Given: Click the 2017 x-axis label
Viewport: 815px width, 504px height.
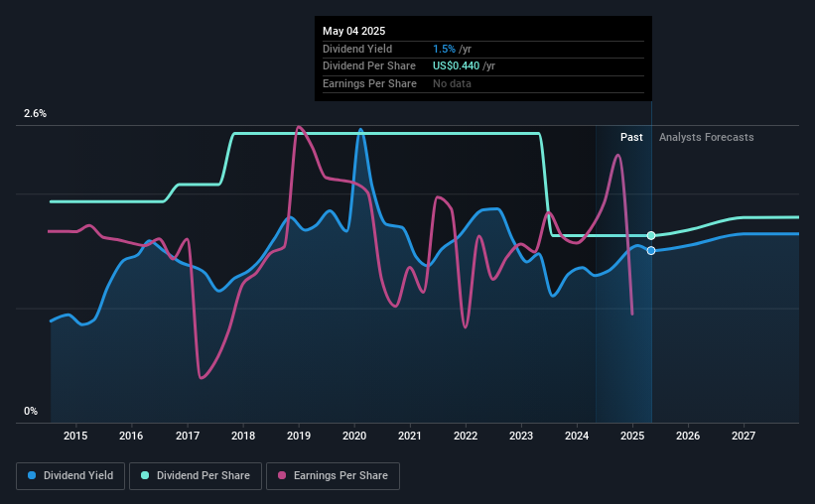Looking at the screenshot, I should coord(187,436).
